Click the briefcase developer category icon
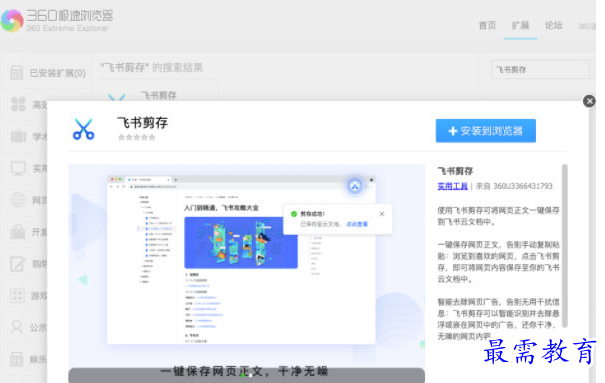 tap(17, 231)
